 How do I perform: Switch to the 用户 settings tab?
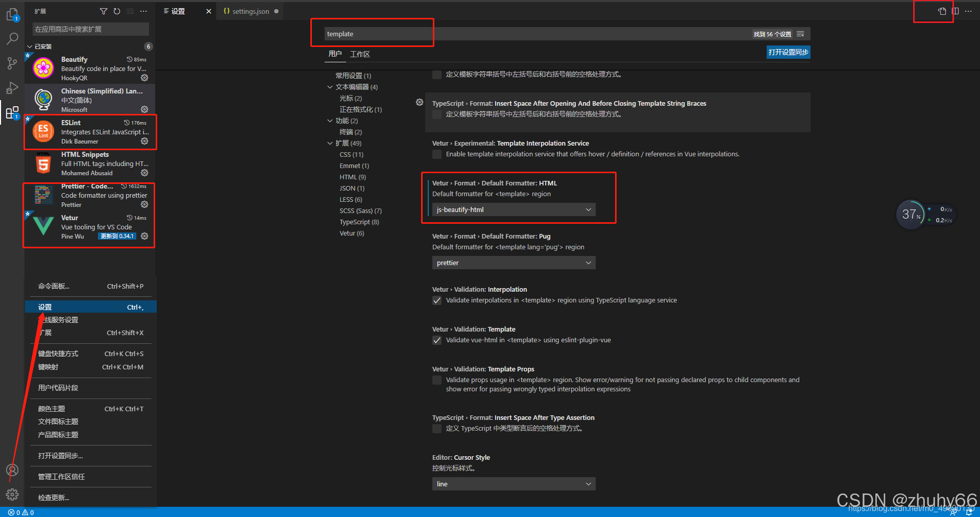coord(335,54)
